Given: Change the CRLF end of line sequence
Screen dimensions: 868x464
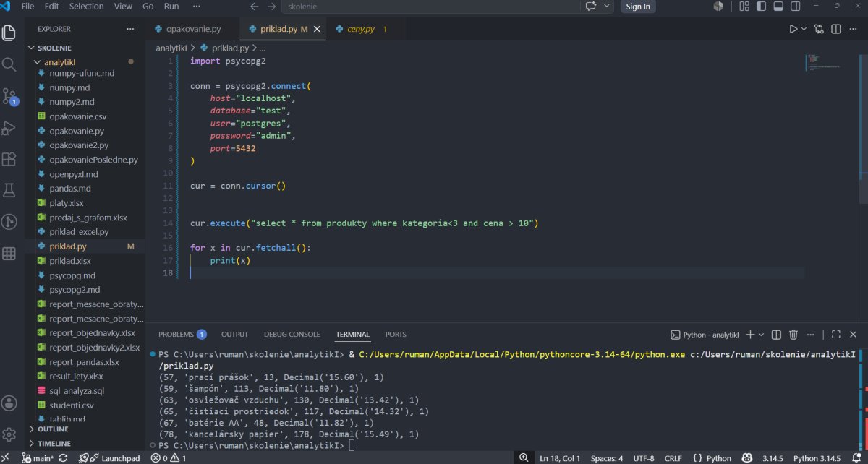Looking at the screenshot, I should coord(673,458).
